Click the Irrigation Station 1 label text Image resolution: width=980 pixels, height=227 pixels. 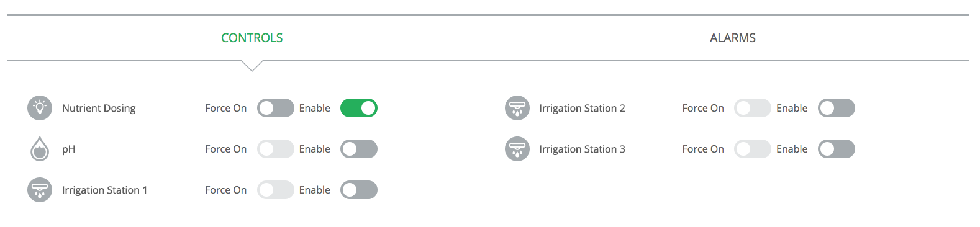point(104,190)
